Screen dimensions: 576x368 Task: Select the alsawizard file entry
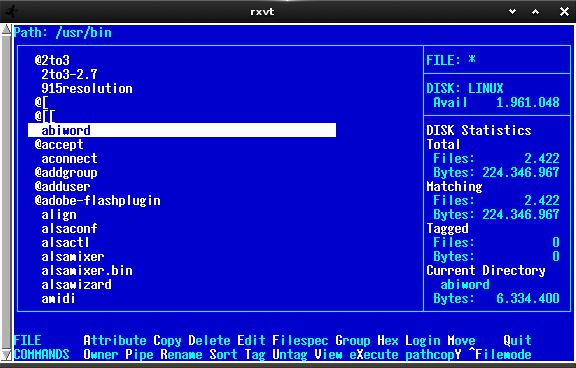[76, 284]
